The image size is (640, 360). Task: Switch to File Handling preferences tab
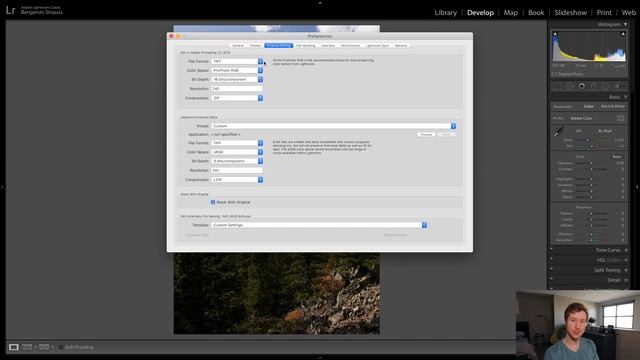pyautogui.click(x=305, y=45)
